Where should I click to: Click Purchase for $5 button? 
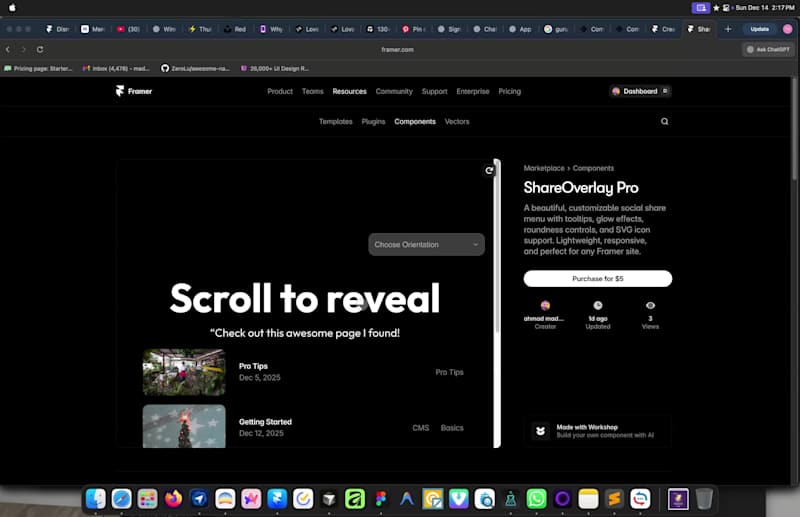tap(597, 279)
